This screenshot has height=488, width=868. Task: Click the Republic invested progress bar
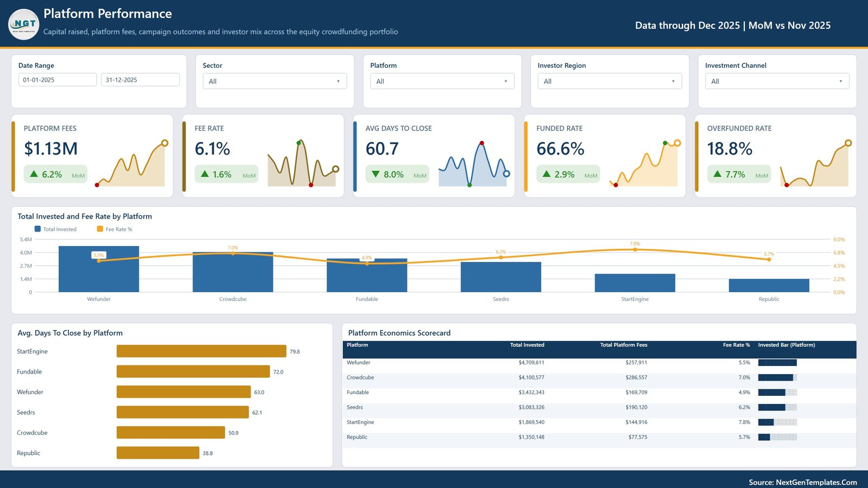[777, 437]
